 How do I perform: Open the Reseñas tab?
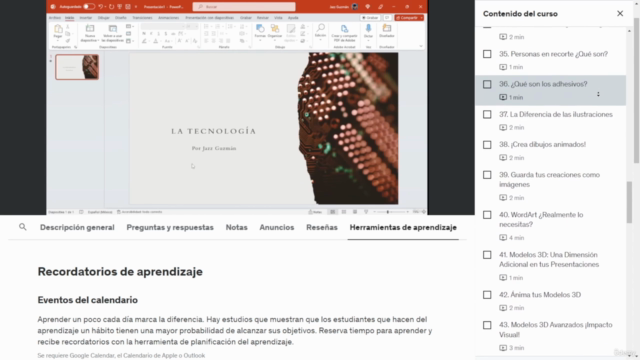pos(322,227)
